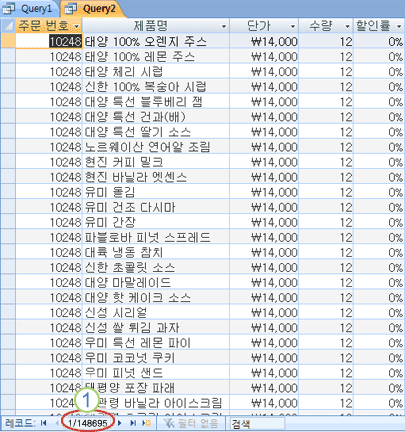Go to the previous record
This screenshot has width=405, height=432.
57,423
